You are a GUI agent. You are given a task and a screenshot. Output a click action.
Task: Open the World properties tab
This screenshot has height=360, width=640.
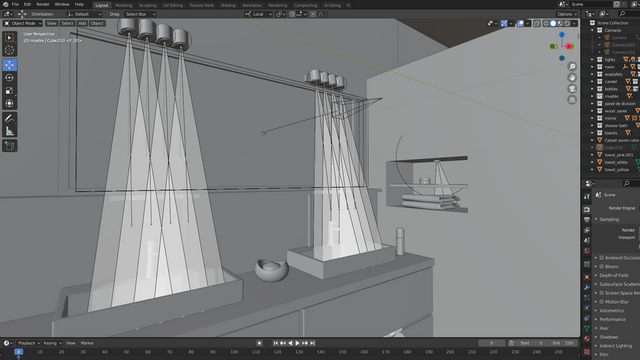click(587, 250)
